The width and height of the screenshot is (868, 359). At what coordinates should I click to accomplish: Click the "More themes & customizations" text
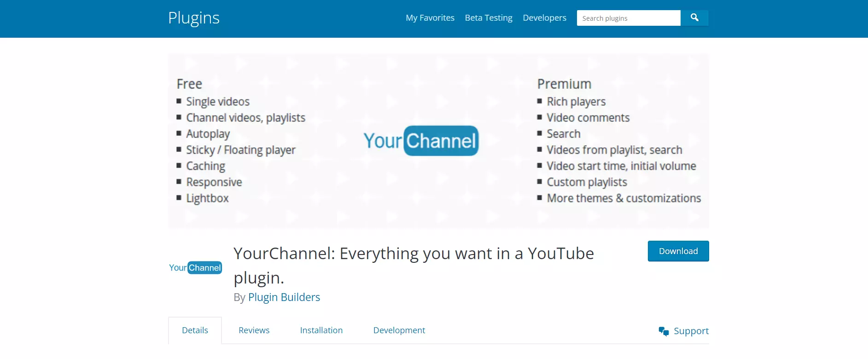pos(624,198)
